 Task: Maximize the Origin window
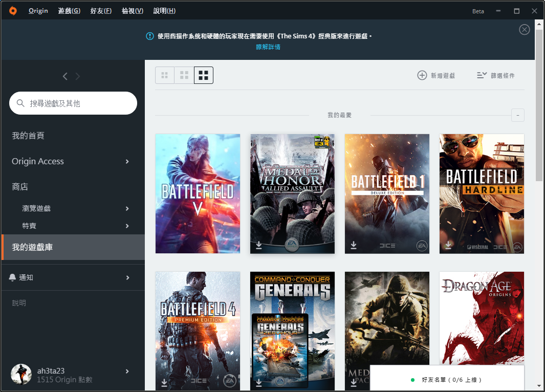click(x=517, y=11)
